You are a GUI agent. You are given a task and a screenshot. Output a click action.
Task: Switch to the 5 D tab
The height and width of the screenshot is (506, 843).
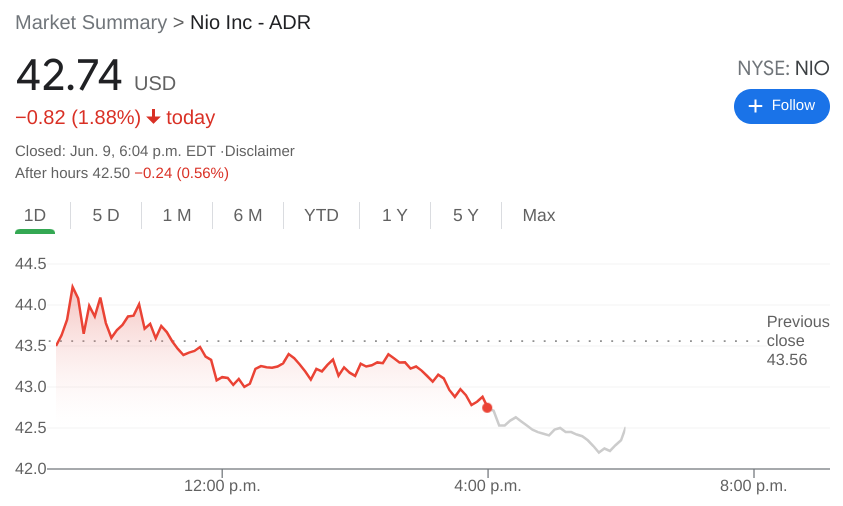click(106, 216)
